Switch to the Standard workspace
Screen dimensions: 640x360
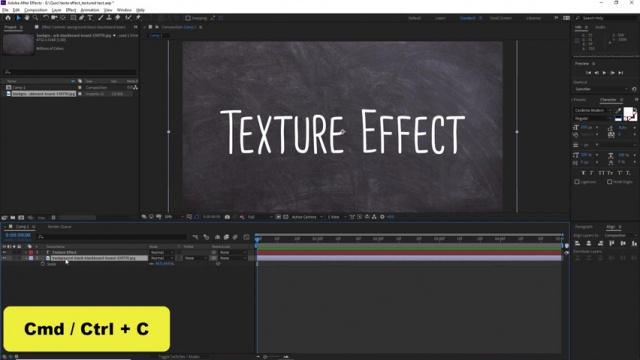(x=467, y=18)
